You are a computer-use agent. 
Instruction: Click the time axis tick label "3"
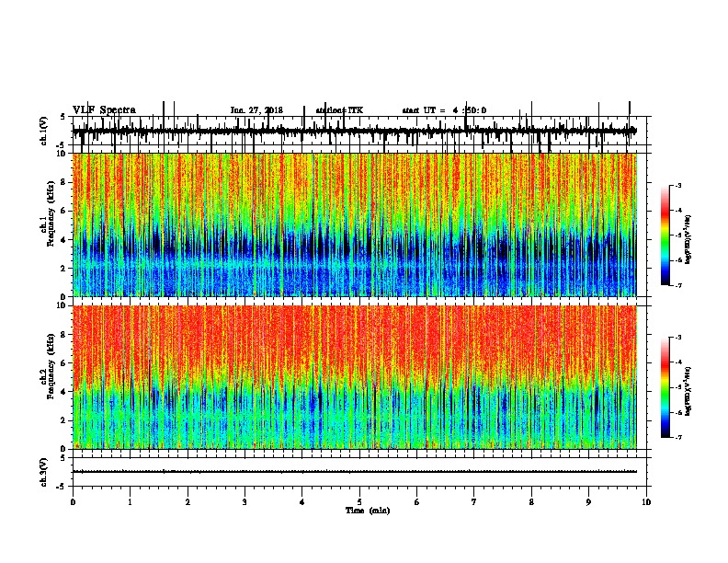pyautogui.click(x=245, y=502)
